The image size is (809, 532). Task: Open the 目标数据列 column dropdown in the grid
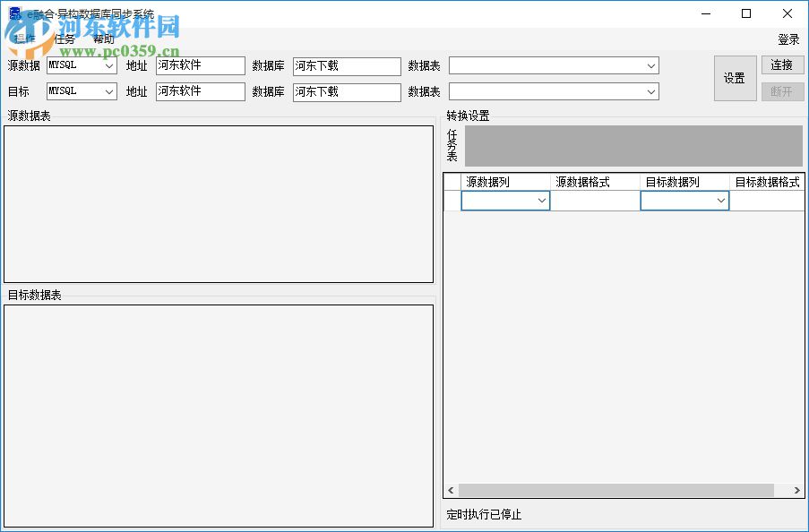tap(722, 200)
